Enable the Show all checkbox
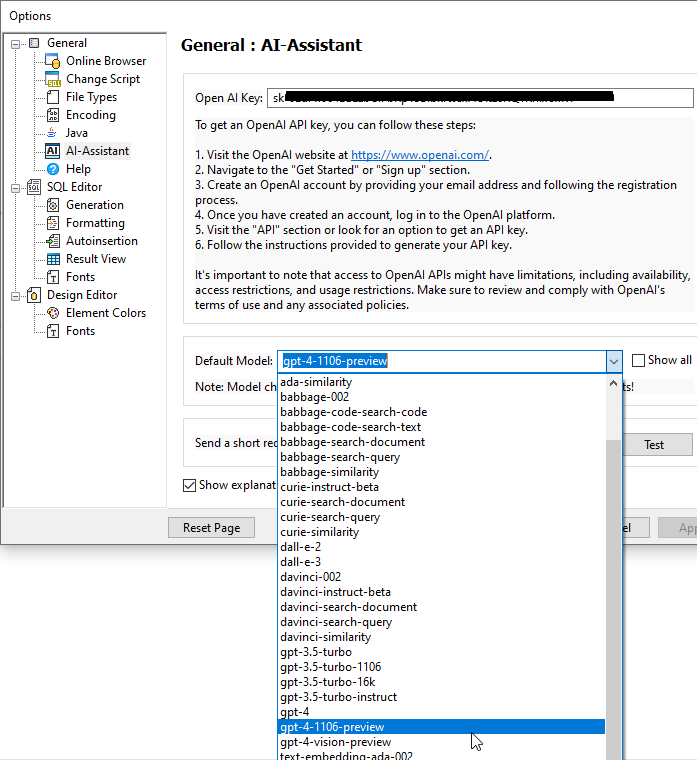Image resolution: width=697 pixels, height=760 pixels. pos(639,360)
